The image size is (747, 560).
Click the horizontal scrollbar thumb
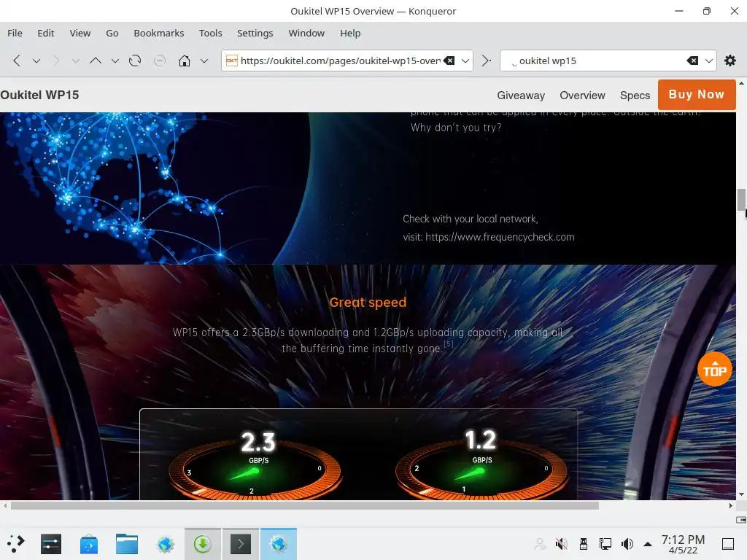305,506
